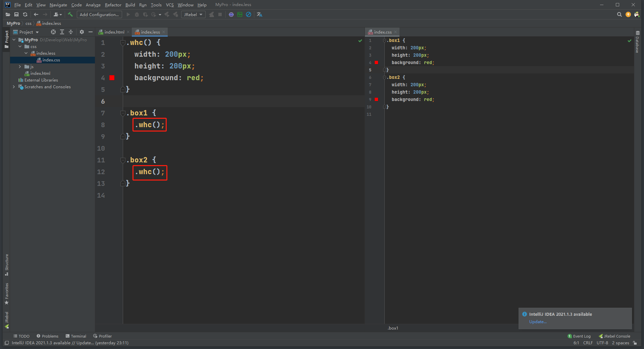Image resolution: width=644 pixels, height=349 pixels.
Task: Click Expand All icon in Project panel
Action: (62, 32)
